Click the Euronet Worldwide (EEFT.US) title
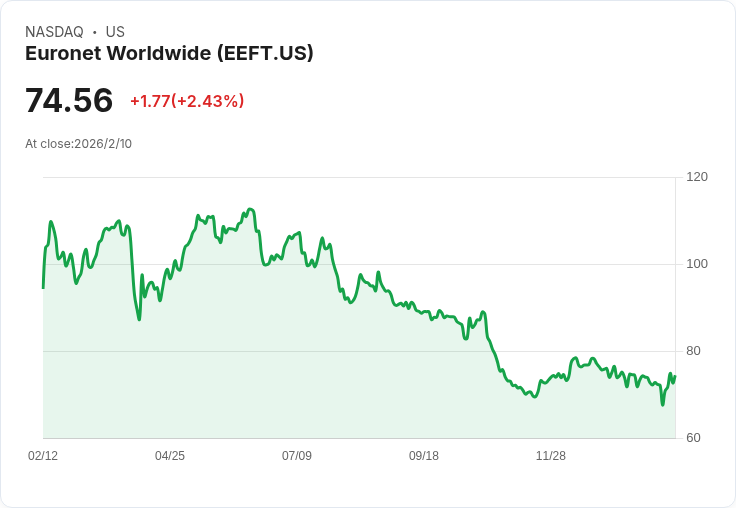This screenshot has height=508, width=736. [x=169, y=53]
